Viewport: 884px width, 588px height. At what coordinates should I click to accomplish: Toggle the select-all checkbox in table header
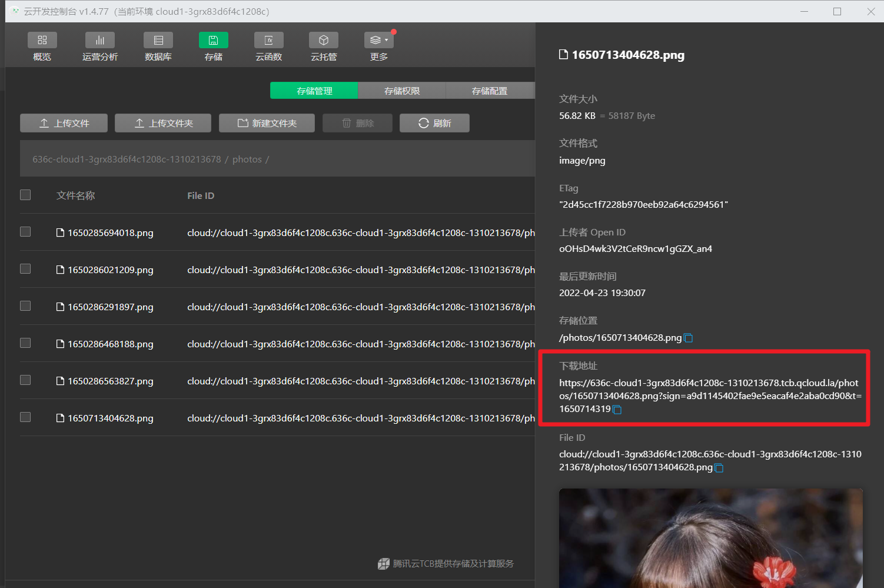click(25, 195)
